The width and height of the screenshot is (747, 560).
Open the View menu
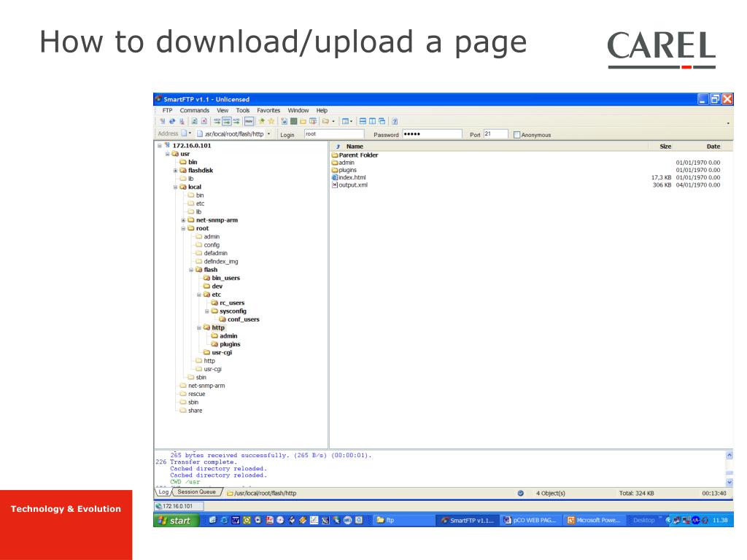pyautogui.click(x=222, y=111)
